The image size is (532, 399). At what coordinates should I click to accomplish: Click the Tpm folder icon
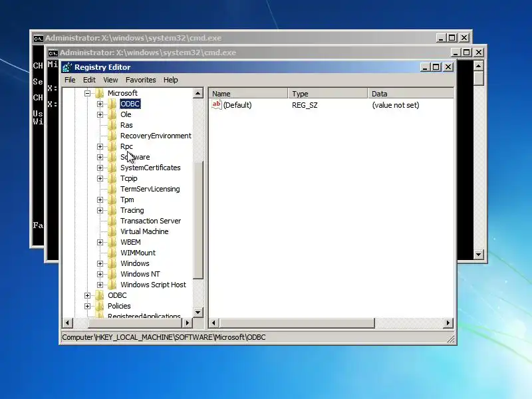(112, 200)
